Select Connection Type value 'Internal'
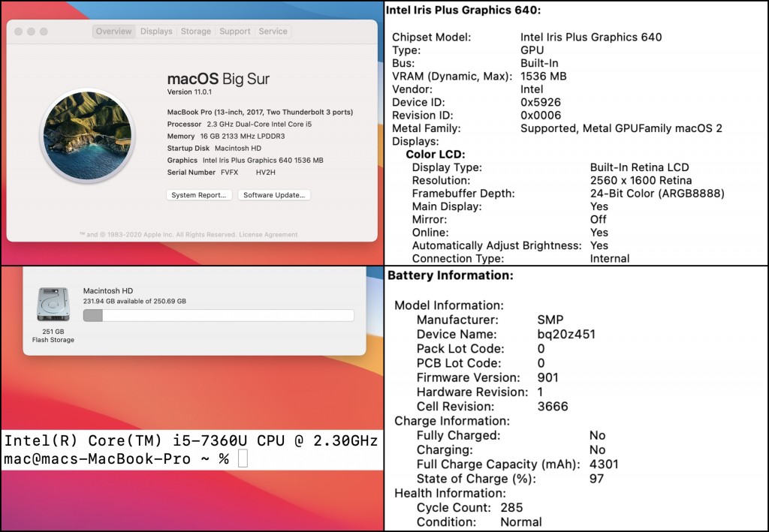 click(610, 259)
